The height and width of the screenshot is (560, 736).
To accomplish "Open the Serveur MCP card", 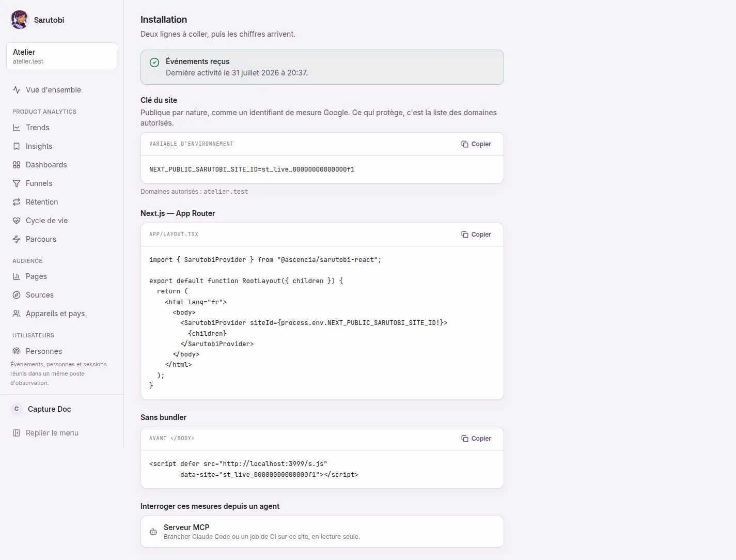I will [x=322, y=532].
